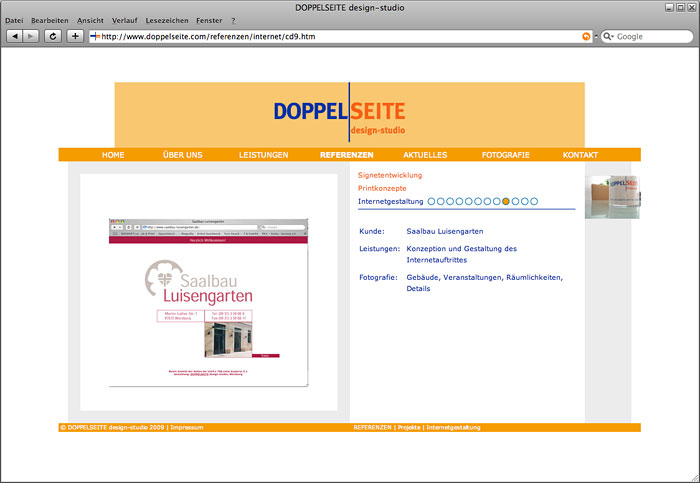Screen dimensions: 700x483
Task: Click the plus add bookmark button
Action: click(75, 36)
